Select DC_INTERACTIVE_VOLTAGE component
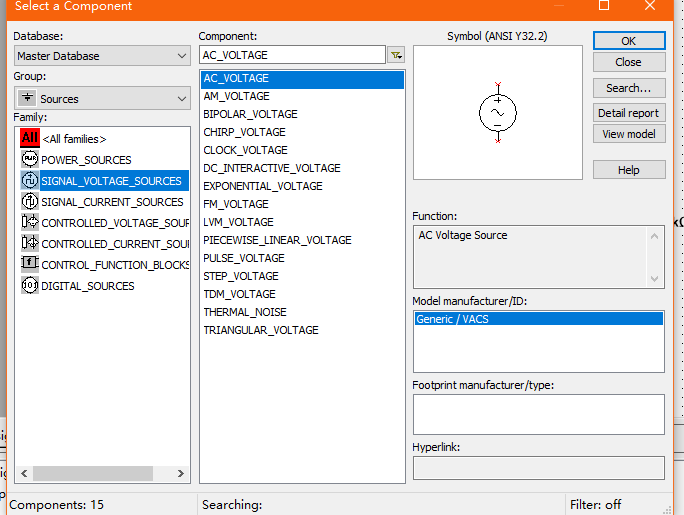684x515 pixels. pyautogui.click(x=271, y=168)
